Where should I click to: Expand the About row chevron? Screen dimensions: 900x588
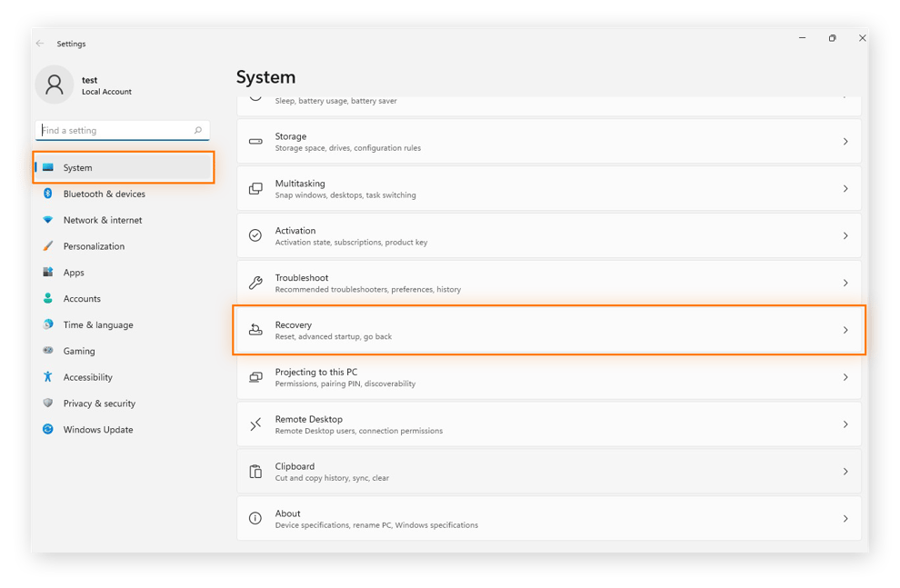845,518
